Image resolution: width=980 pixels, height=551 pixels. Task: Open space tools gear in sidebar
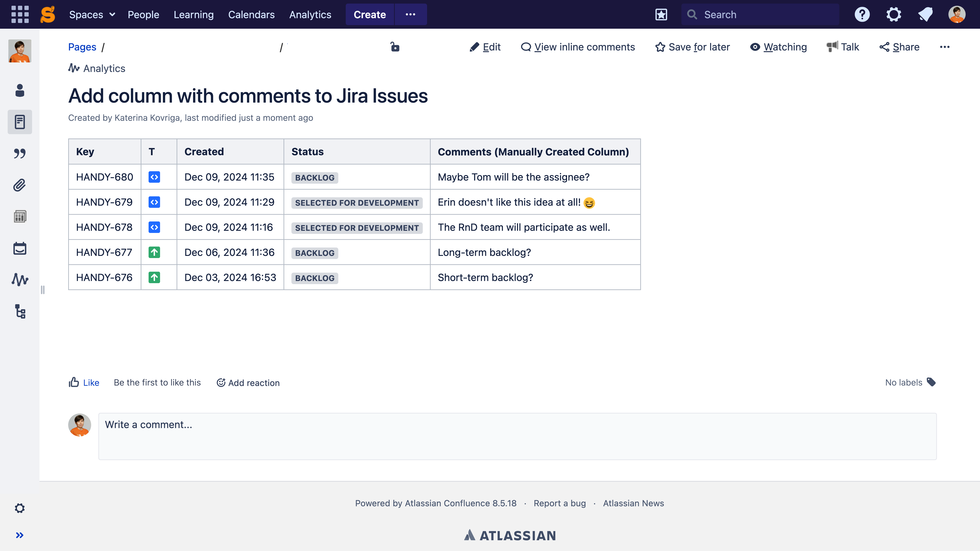[x=20, y=508]
